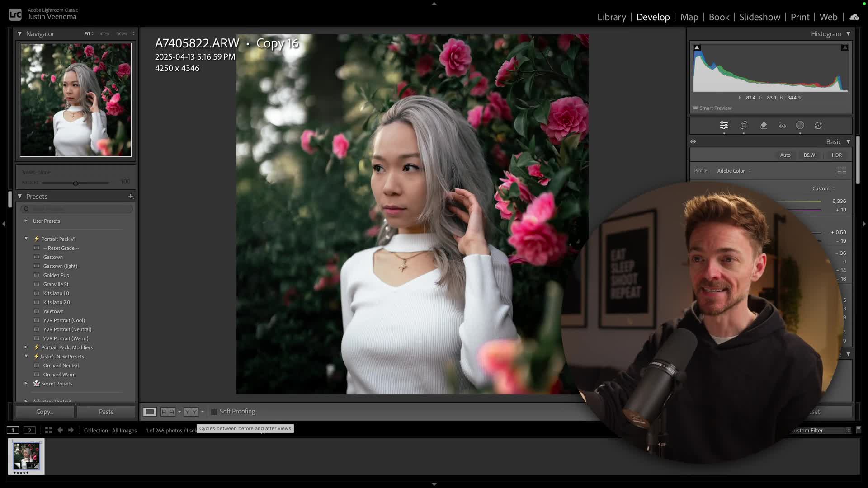The width and height of the screenshot is (868, 488).
Task: Click the grid view icon in filmstrip bar
Action: (48, 430)
